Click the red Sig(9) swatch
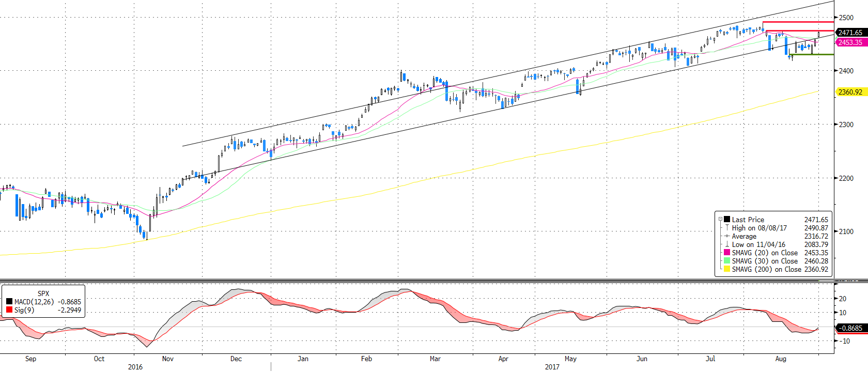 coord(9,310)
